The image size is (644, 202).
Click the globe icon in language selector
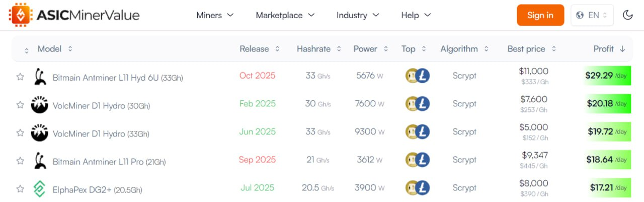tap(580, 15)
